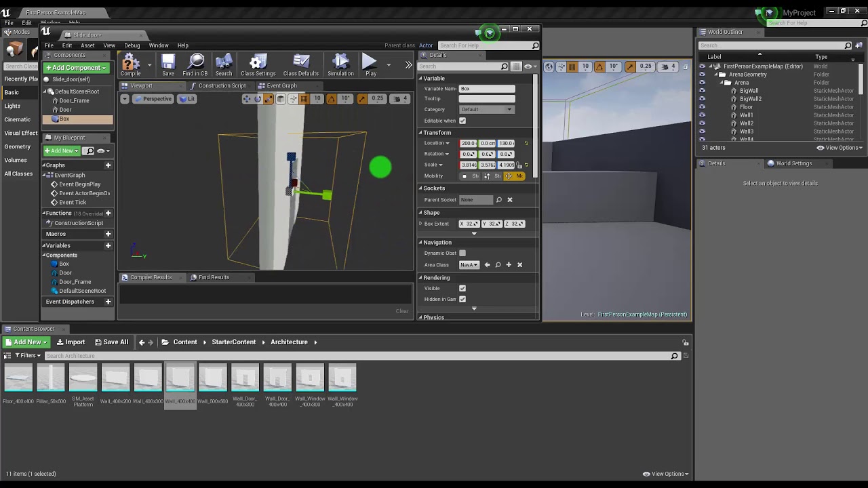Toggle the rotation snapping triangle icon

(332, 99)
